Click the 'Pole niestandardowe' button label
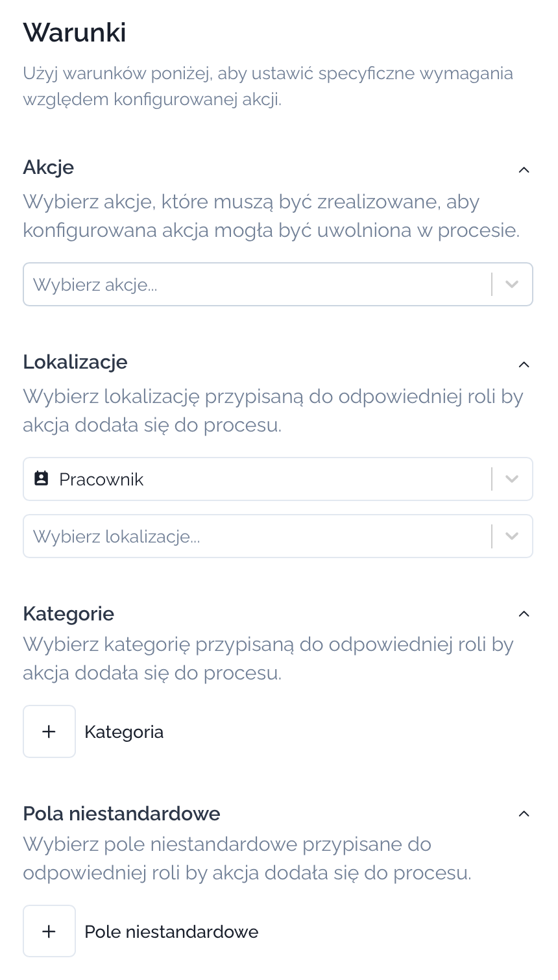This screenshot has height=980, width=558. click(x=171, y=932)
